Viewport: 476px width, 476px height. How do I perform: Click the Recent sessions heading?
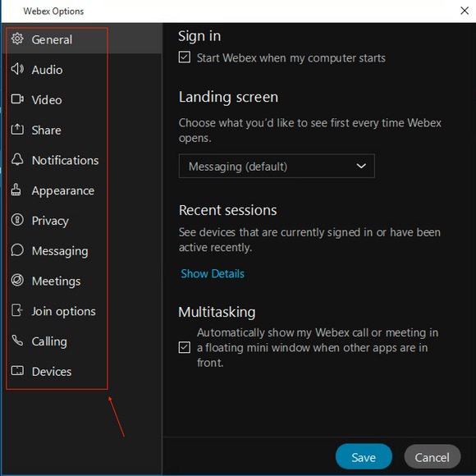[227, 210]
